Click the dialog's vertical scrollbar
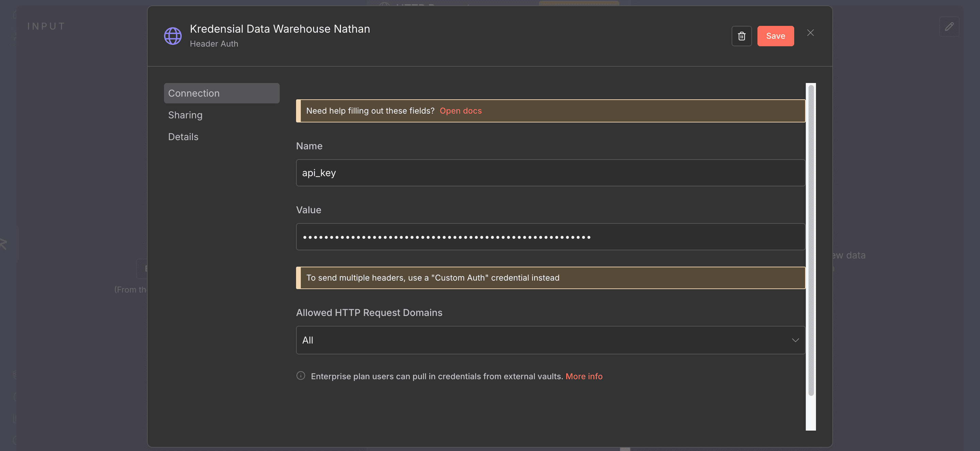This screenshot has width=980, height=451. (x=811, y=240)
